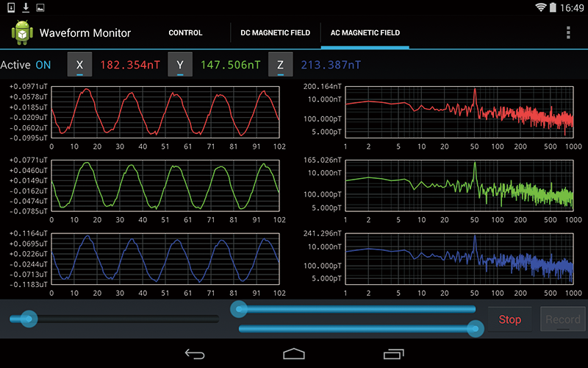588x368 pixels.
Task: Tap the blue Z-axis spectrum chart
Action: point(459,258)
